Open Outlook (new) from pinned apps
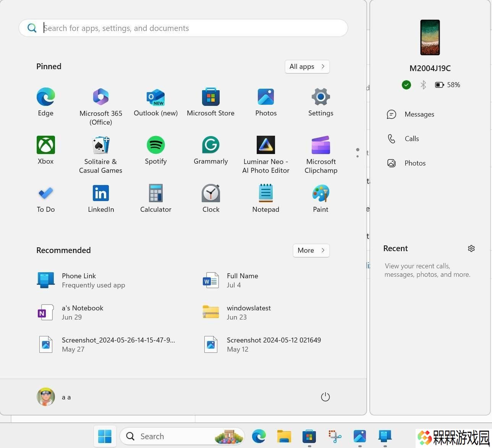Image resolution: width=492 pixels, height=448 pixels. click(156, 102)
